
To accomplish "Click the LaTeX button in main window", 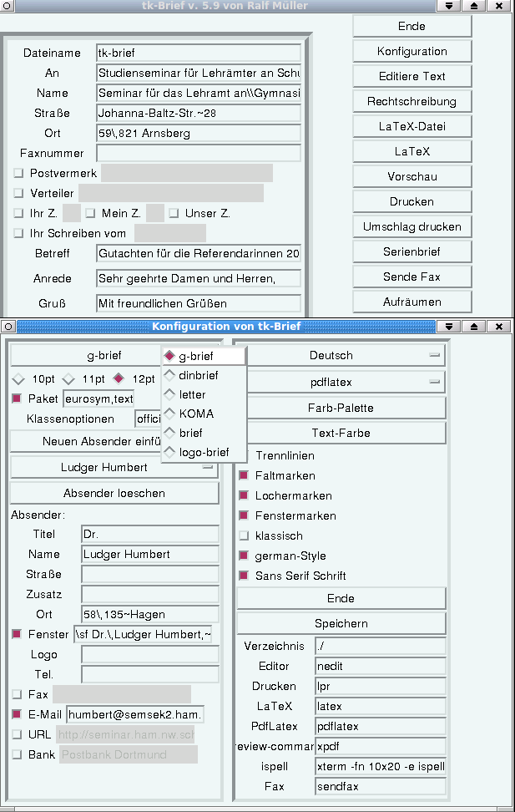I will (x=412, y=152).
